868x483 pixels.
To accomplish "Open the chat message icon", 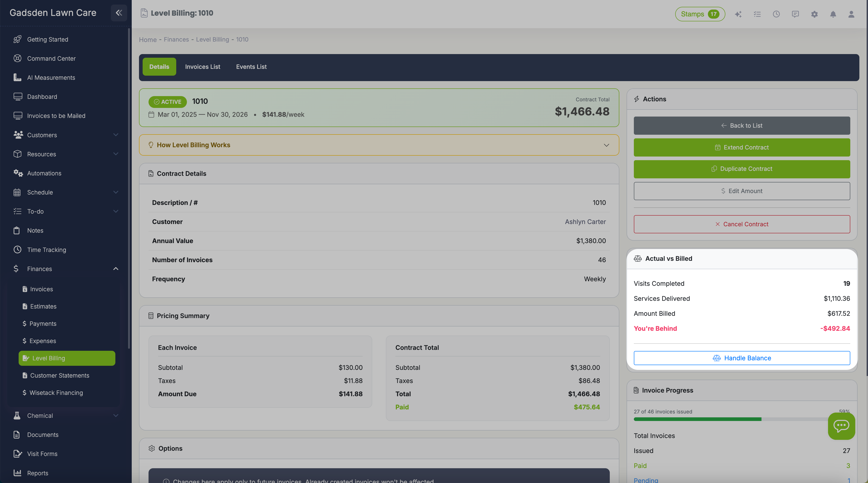I will tap(795, 14).
